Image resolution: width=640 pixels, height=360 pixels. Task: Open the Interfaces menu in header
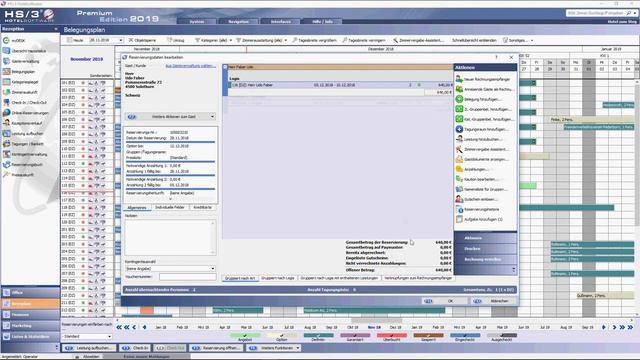click(x=281, y=21)
